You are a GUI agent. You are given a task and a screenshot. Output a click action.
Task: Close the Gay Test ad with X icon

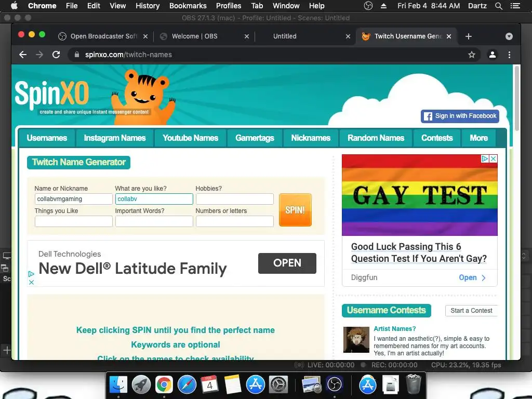[494, 158]
